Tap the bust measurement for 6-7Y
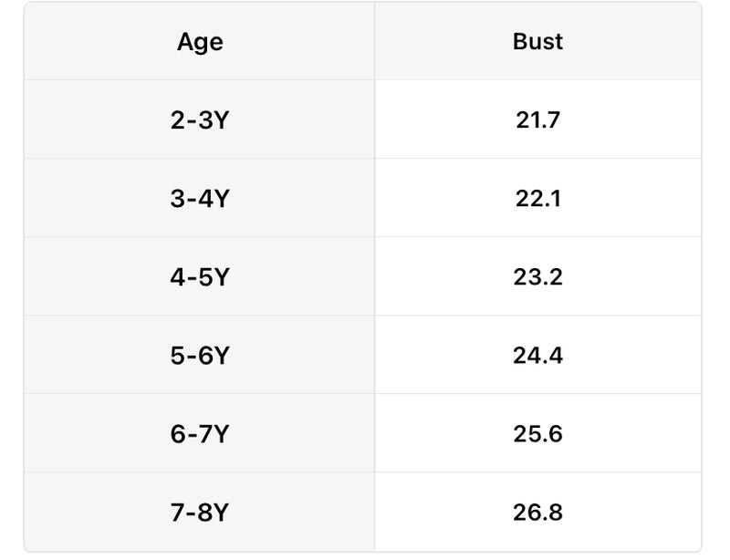 click(x=537, y=434)
